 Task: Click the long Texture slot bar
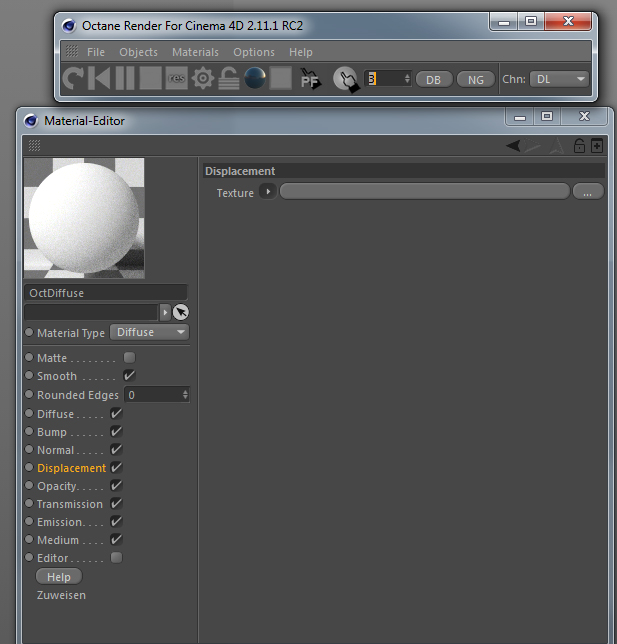pos(425,192)
